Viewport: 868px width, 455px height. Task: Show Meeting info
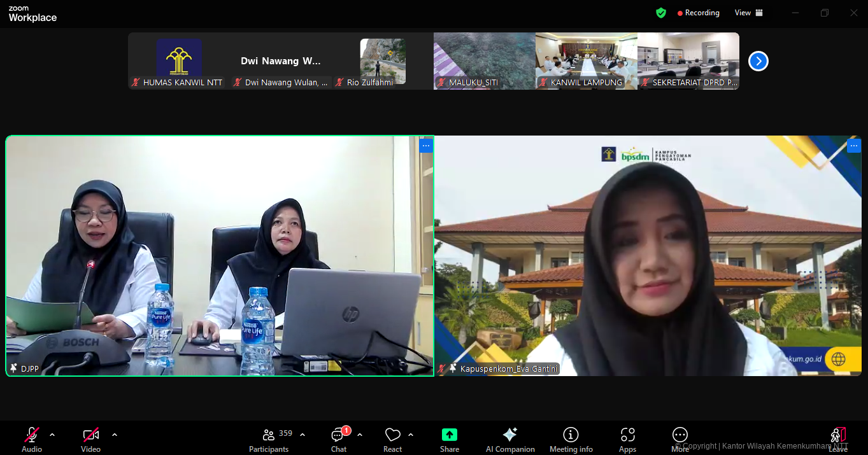pyautogui.click(x=571, y=439)
